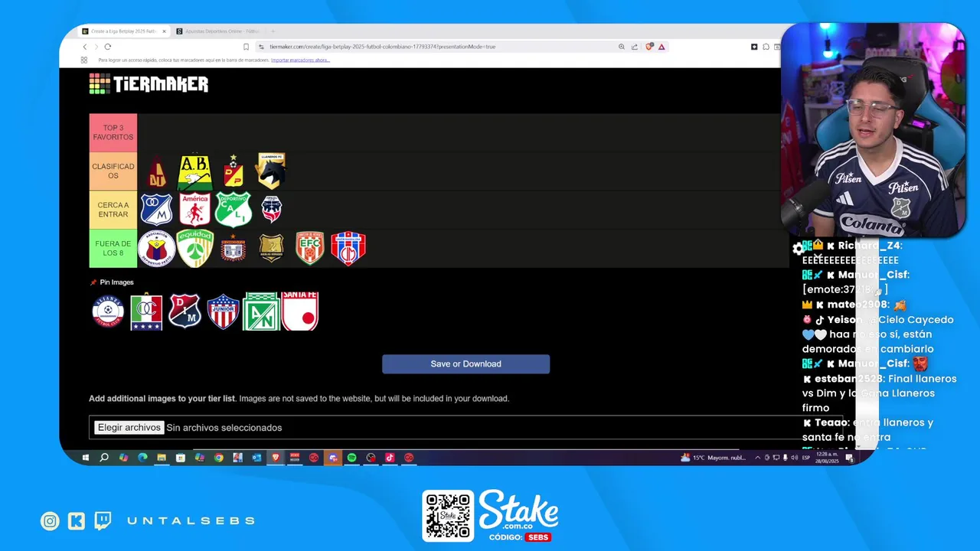The image size is (980, 551).
Task: Click the Save or Download button
Action: point(465,364)
